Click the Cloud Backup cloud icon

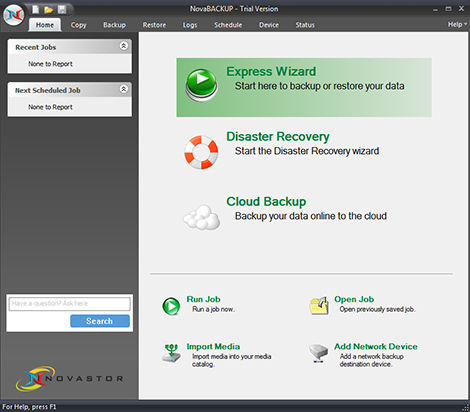[x=202, y=217]
